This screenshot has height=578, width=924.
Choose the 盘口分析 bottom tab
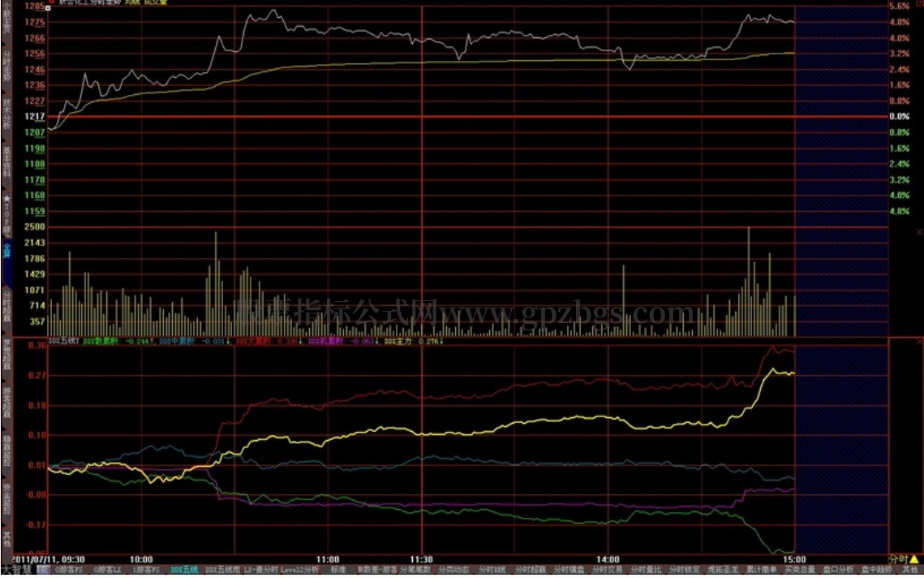tap(837, 571)
